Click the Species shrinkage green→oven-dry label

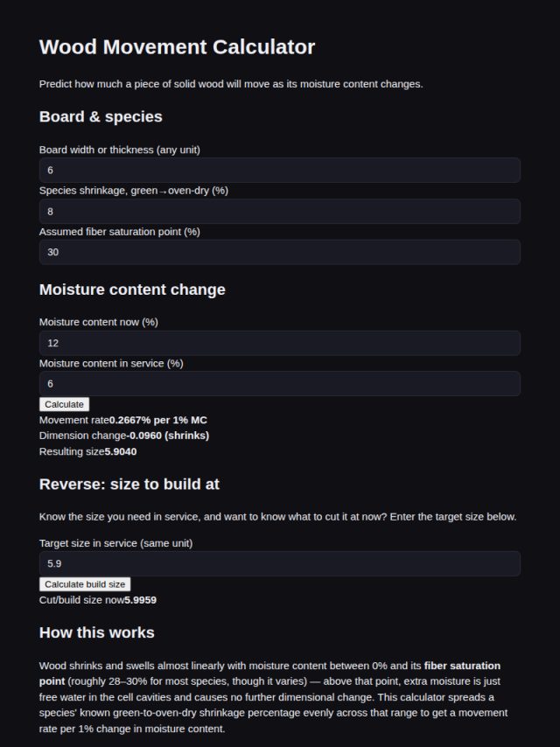pyautogui.click(x=134, y=191)
